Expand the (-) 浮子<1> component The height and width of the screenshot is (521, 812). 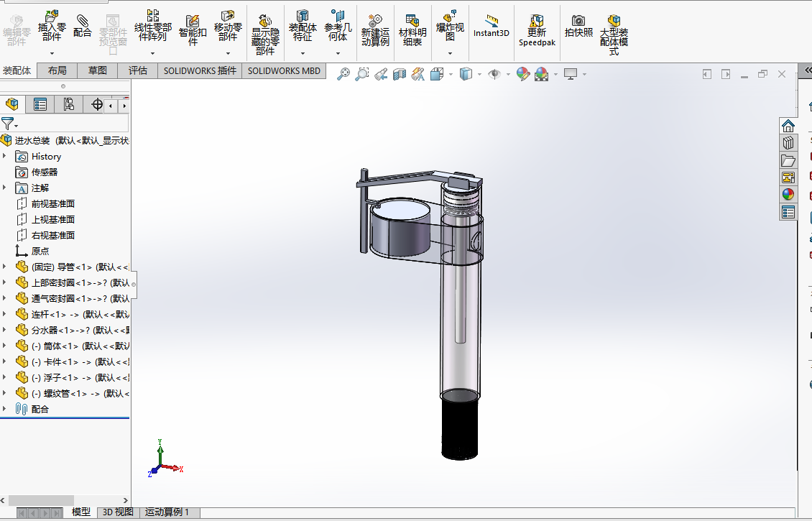4,377
